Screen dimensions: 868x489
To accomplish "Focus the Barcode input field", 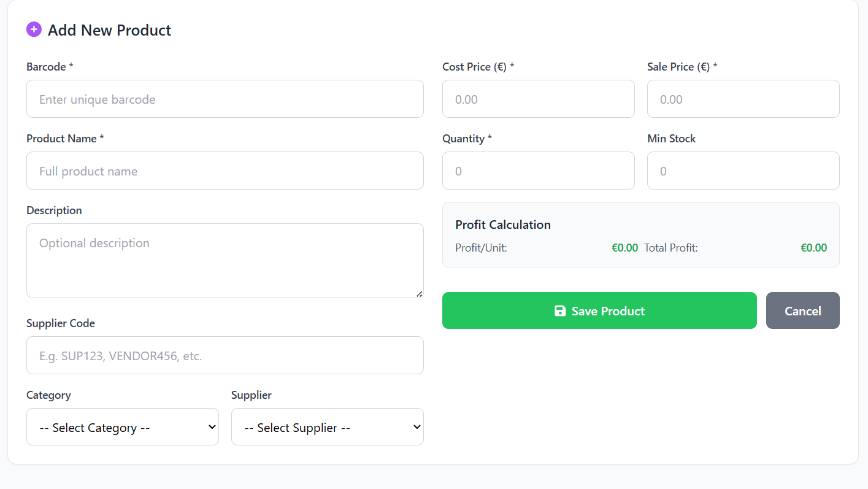I will coord(225,99).
